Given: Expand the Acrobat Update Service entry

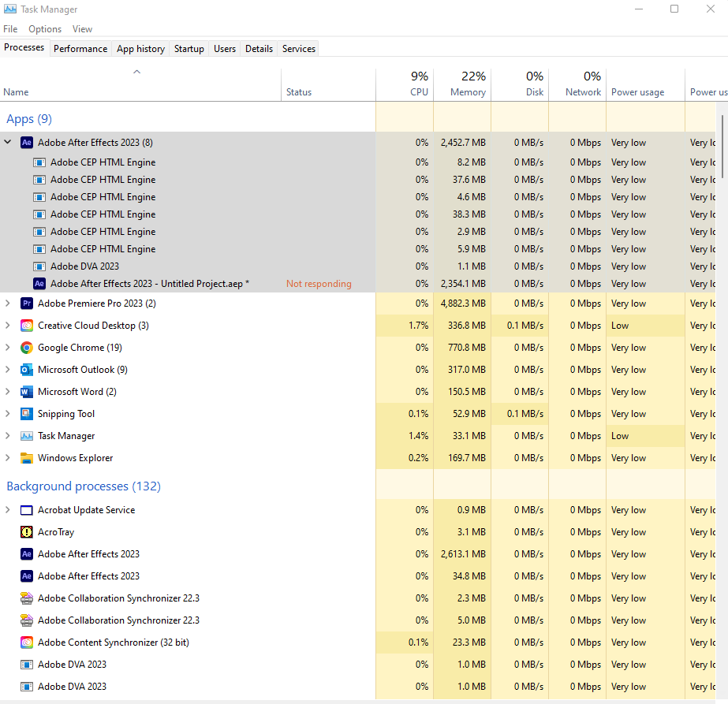Looking at the screenshot, I should click(8, 510).
